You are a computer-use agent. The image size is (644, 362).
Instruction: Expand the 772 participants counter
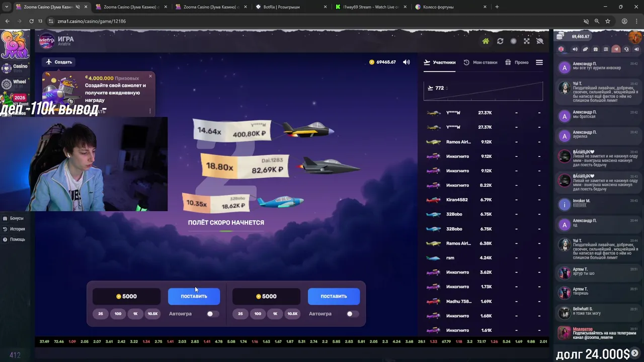tap(438, 88)
